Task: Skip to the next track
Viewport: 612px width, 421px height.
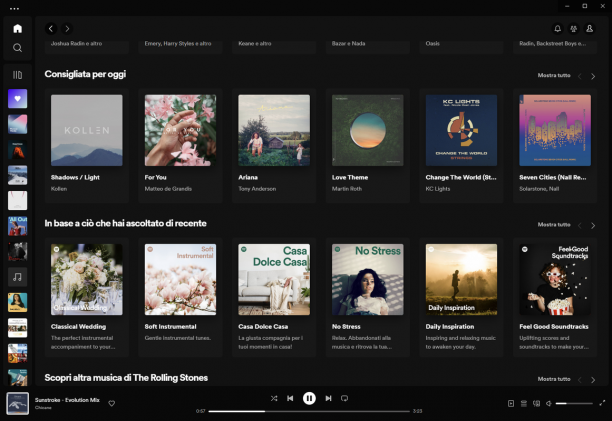Action: [328, 398]
